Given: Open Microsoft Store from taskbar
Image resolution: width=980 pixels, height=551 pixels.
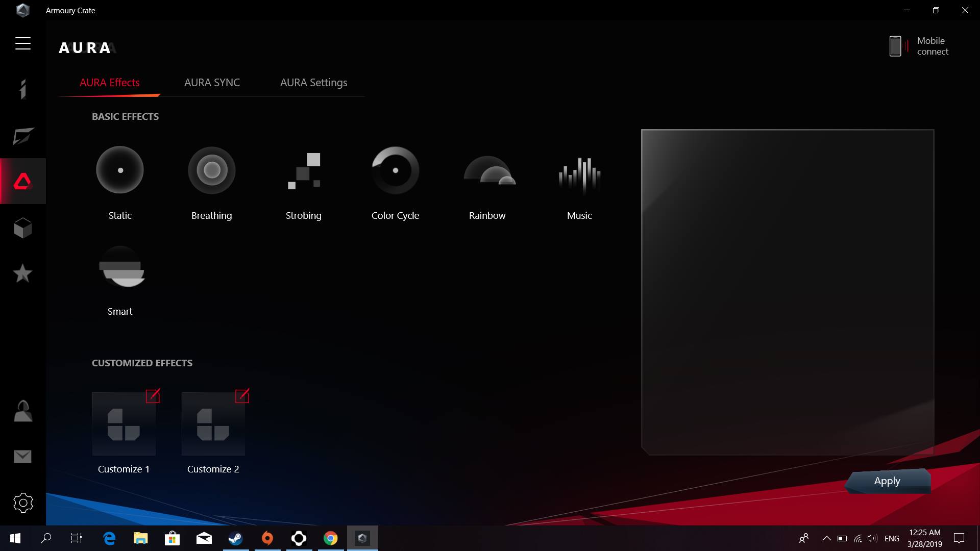Looking at the screenshot, I should pyautogui.click(x=173, y=538).
